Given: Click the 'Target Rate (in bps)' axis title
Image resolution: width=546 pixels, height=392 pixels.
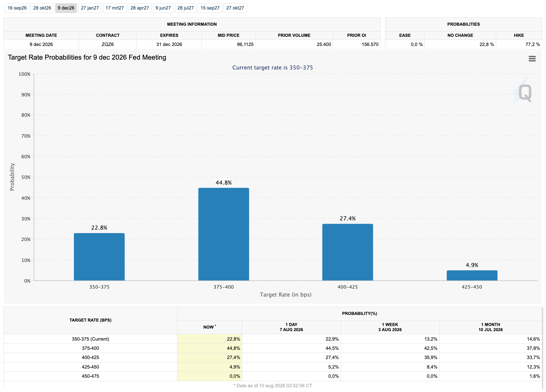Looking at the screenshot, I should tap(286, 295).
